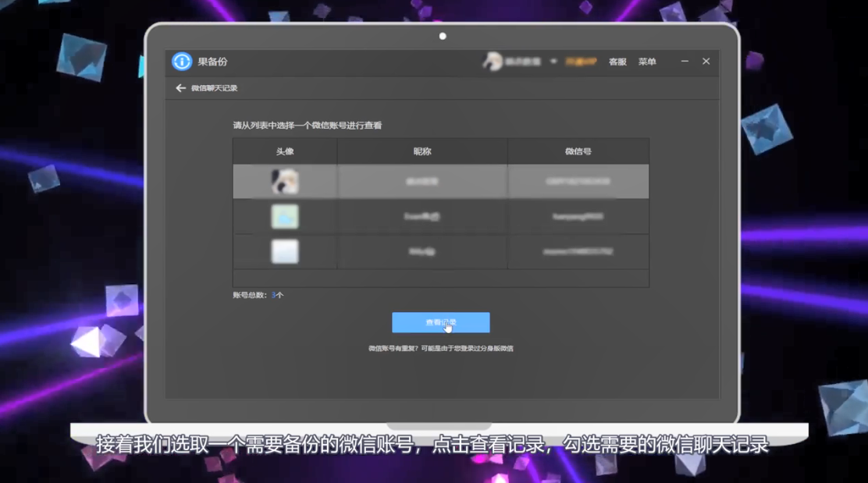
Task: Click the 头像 column header
Action: (x=285, y=151)
